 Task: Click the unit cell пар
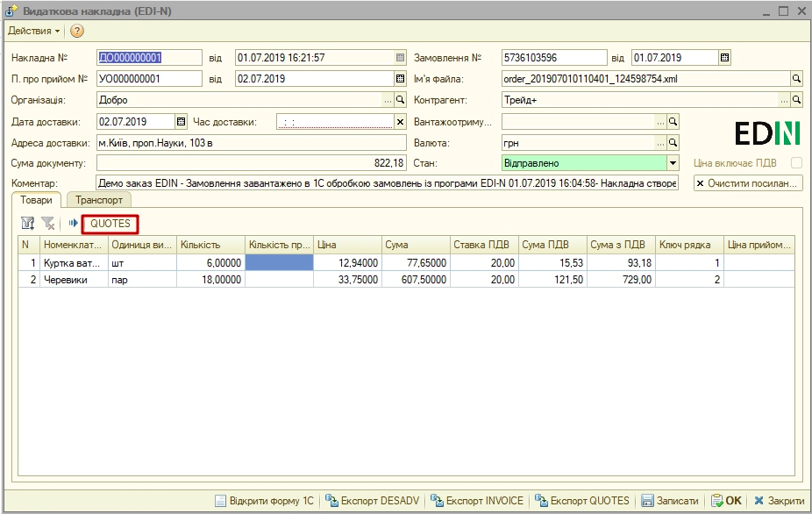142,280
